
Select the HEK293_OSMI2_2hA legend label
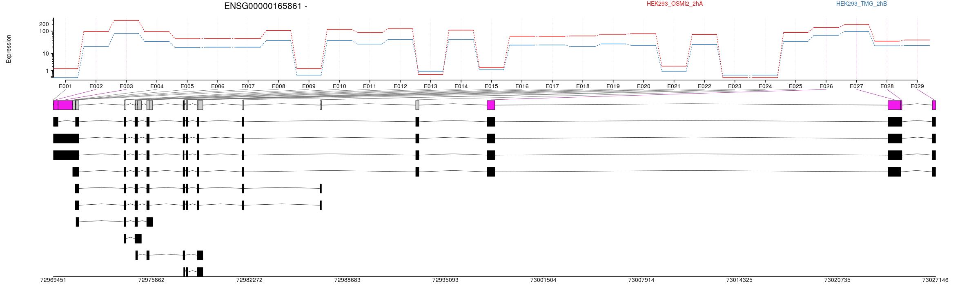pos(675,4)
